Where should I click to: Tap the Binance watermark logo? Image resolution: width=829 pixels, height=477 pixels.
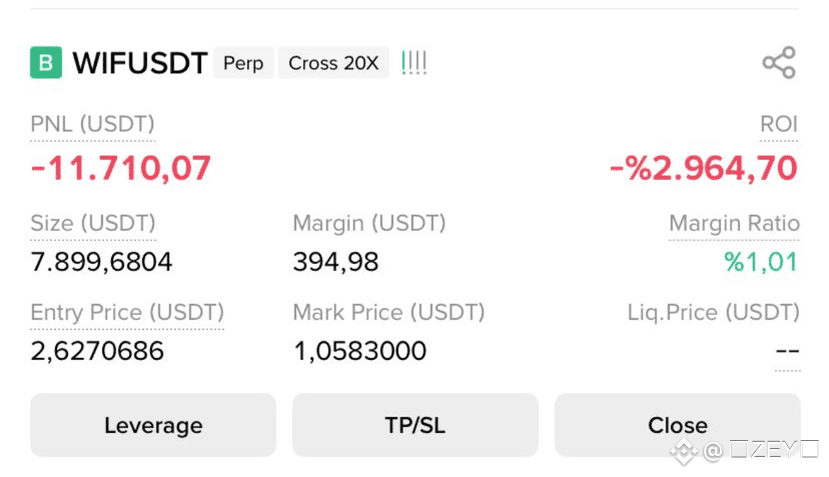click(683, 451)
